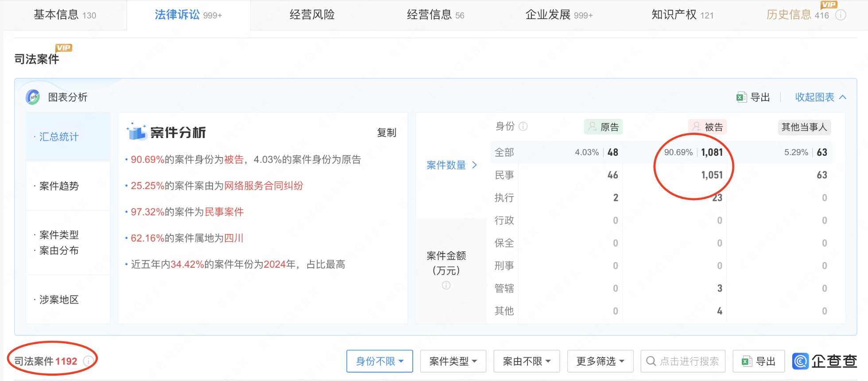Image resolution: width=868 pixels, height=381 pixels.
Task: Open the 身份不限 dropdown
Action: click(380, 361)
